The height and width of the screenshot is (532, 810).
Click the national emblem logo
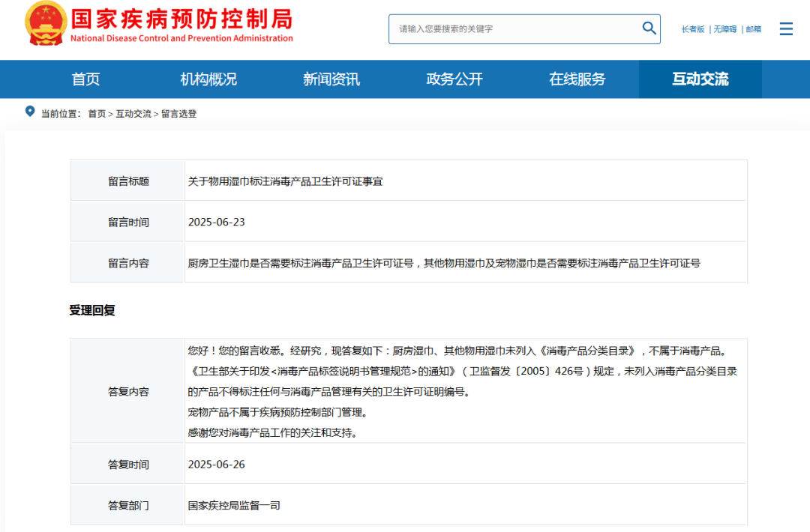[45, 23]
